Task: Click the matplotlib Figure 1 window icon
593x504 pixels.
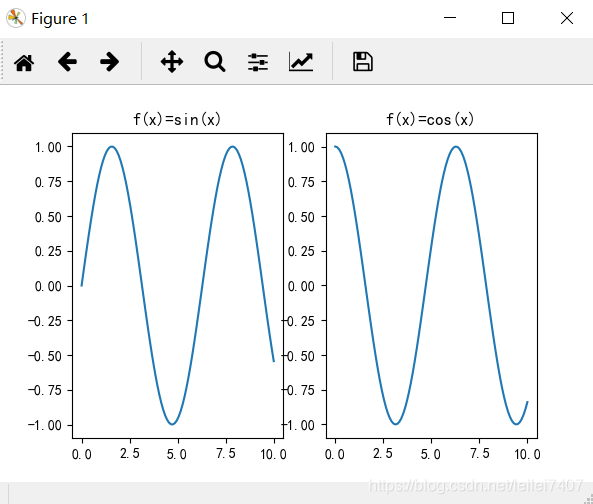Action: click(16, 18)
